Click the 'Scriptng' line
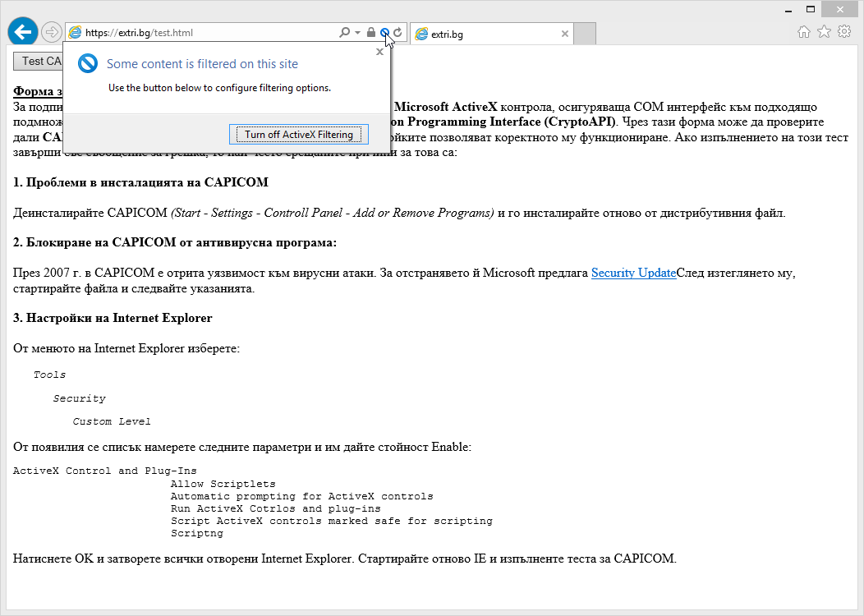 [x=197, y=533]
